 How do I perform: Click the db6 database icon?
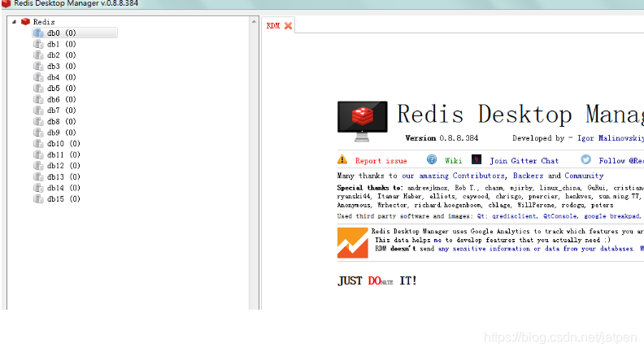click(x=38, y=99)
